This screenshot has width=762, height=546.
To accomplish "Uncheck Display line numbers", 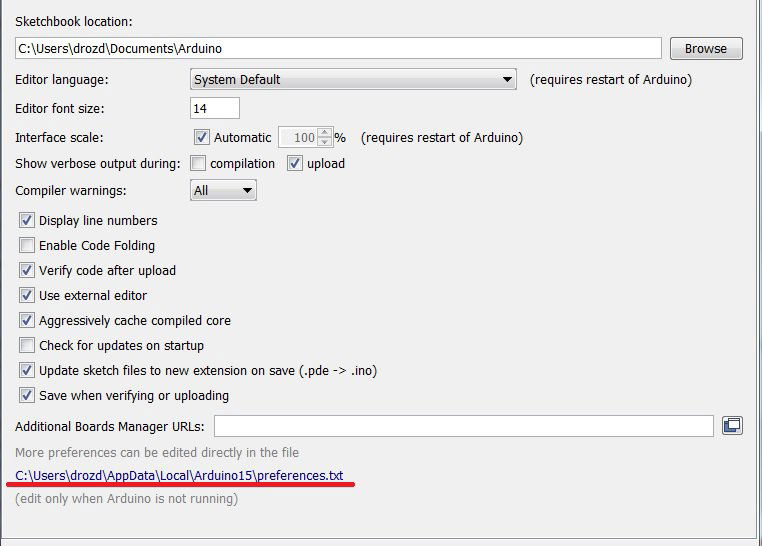I will [x=27, y=220].
